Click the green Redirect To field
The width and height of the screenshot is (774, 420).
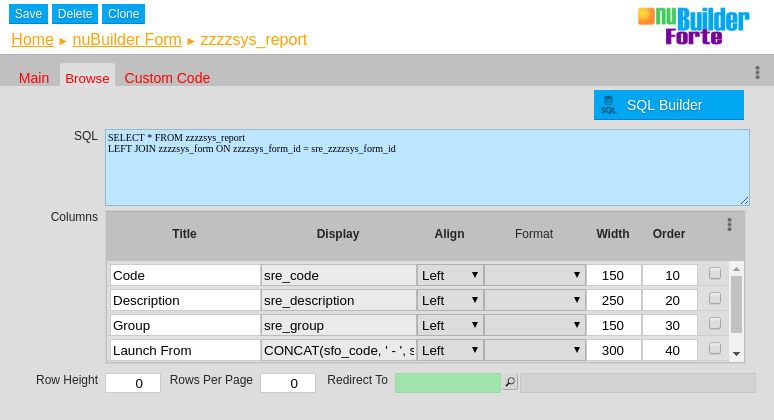click(x=447, y=383)
